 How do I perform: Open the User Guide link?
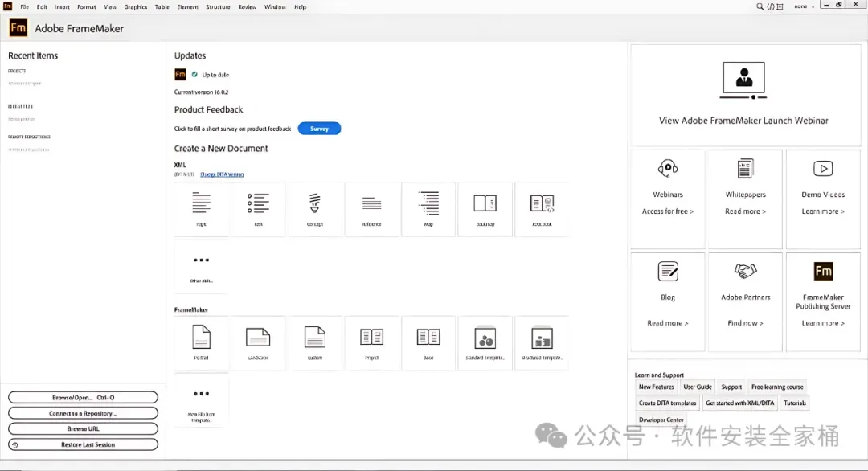point(698,387)
